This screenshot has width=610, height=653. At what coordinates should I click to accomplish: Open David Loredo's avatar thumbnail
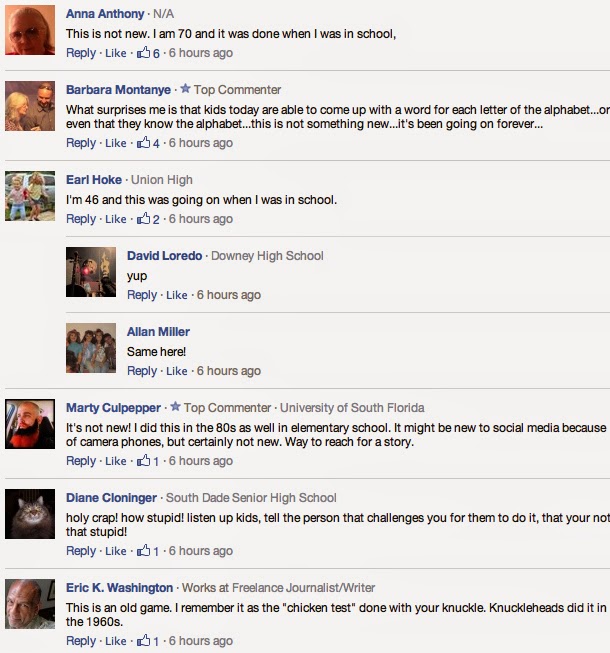[x=91, y=272]
